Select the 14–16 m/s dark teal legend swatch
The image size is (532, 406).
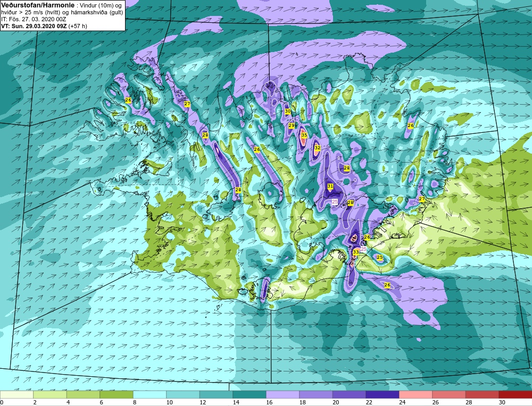pos(250,395)
